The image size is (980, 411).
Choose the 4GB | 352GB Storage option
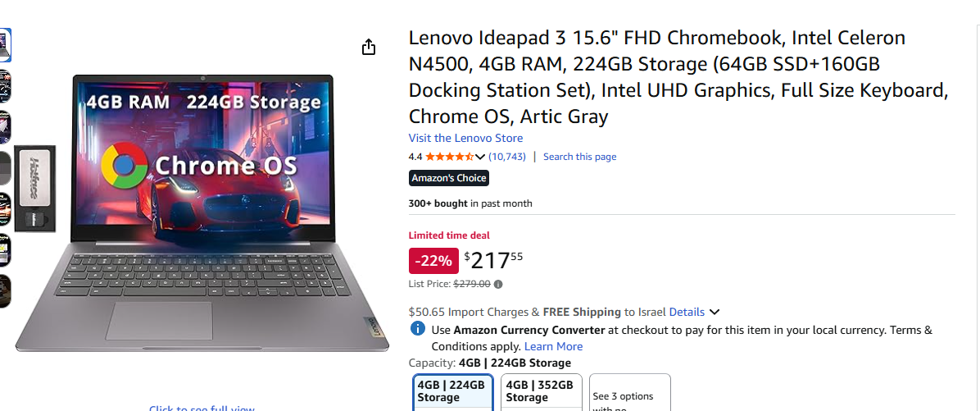[x=539, y=391]
